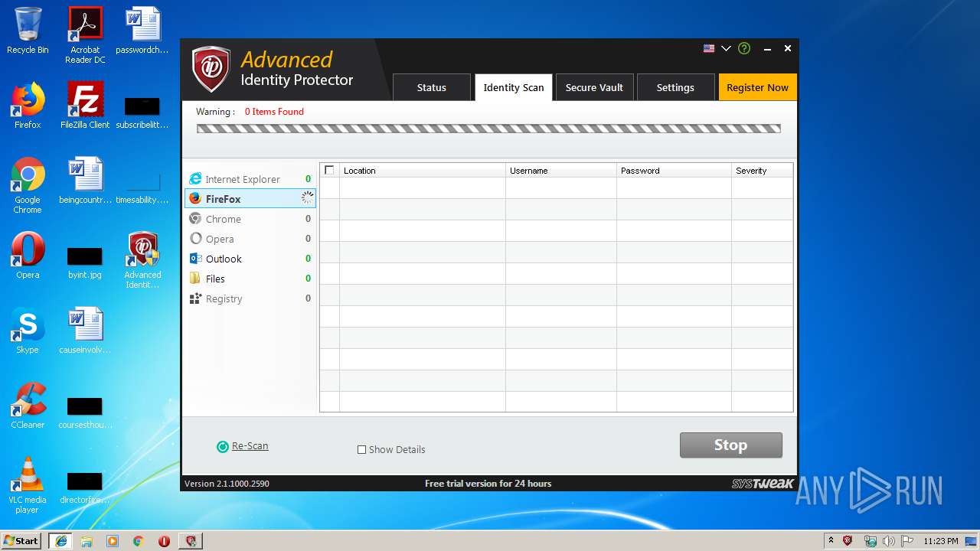Select Chrome in the scan list
This screenshot has width=980, height=551.
tap(250, 219)
